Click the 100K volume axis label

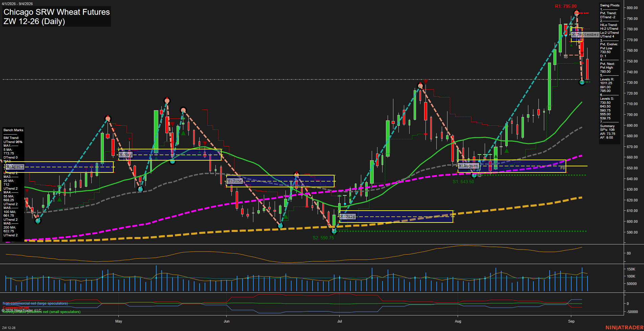point(631,276)
